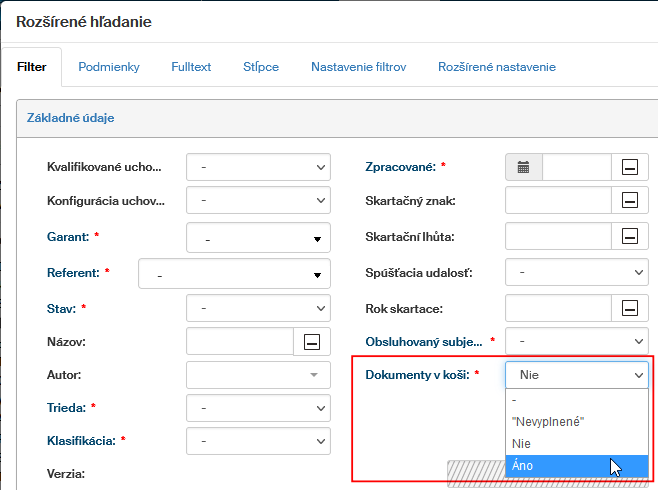Open the calendar icon next to Zpracované

[x=523, y=167]
